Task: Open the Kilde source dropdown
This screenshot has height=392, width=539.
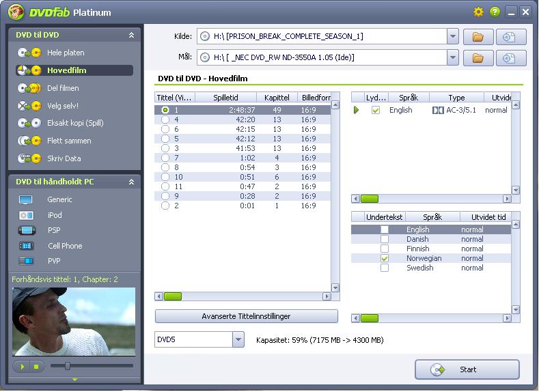Action: click(x=453, y=36)
